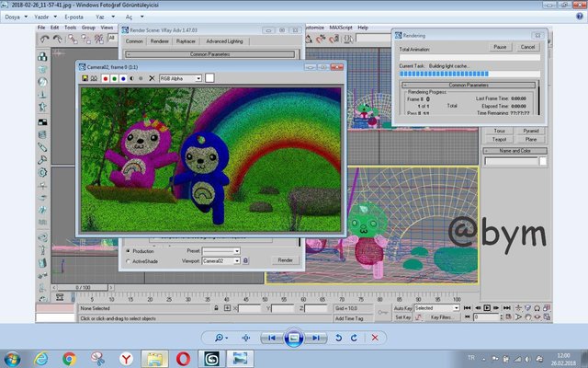Open the MAXScript menu
588x368 pixels.
(340, 28)
